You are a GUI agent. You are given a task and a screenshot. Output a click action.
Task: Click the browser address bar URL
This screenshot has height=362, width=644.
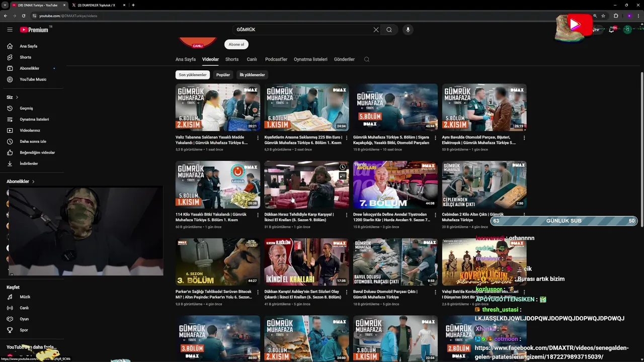(x=68, y=16)
